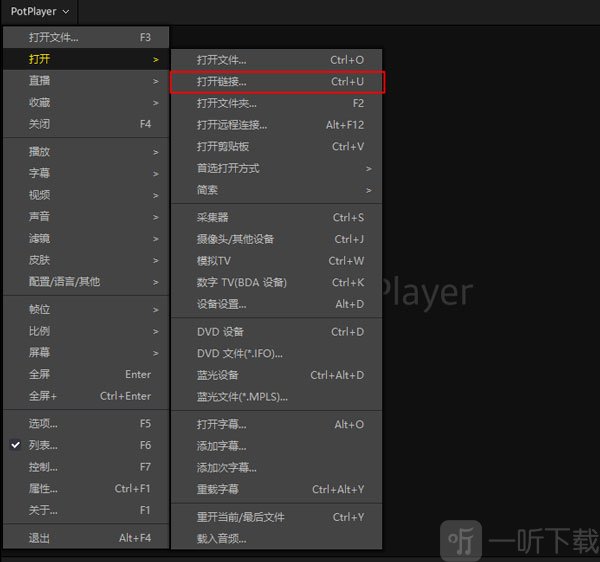
Task: Select 载入音频... item
Action: pyautogui.click(x=277, y=539)
